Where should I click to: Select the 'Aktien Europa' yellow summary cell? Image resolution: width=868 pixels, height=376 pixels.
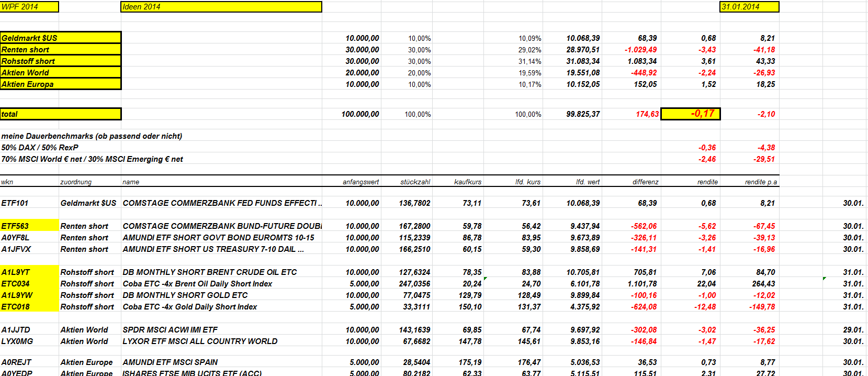click(61, 84)
